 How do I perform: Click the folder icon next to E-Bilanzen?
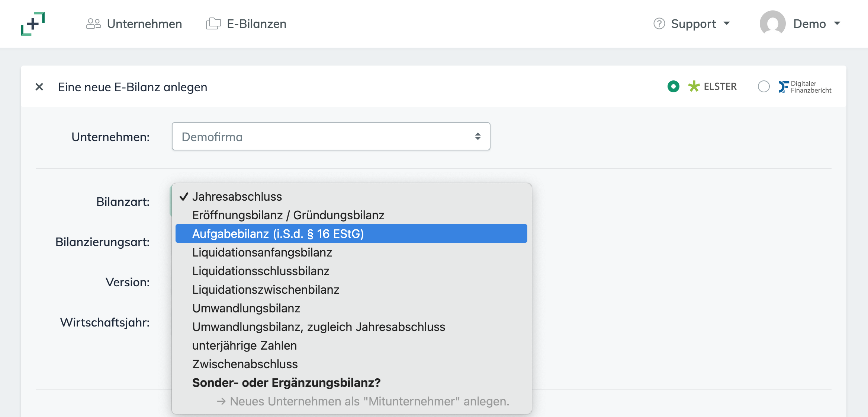(x=214, y=23)
